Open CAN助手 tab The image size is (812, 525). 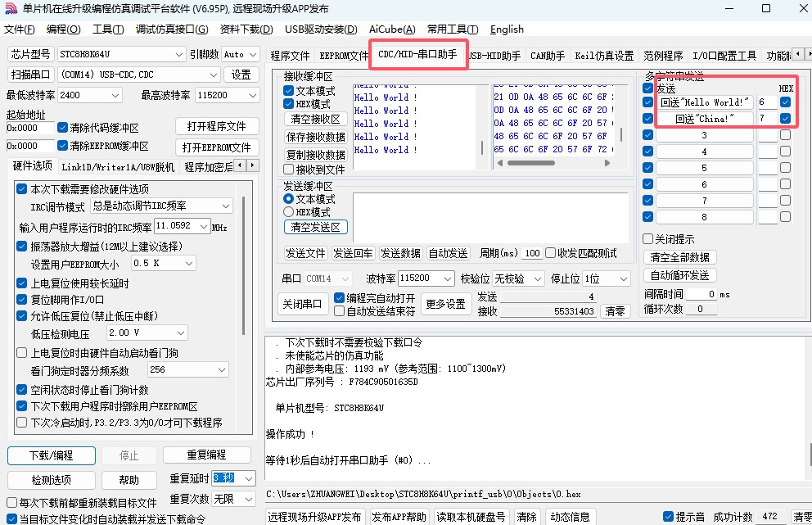548,56
